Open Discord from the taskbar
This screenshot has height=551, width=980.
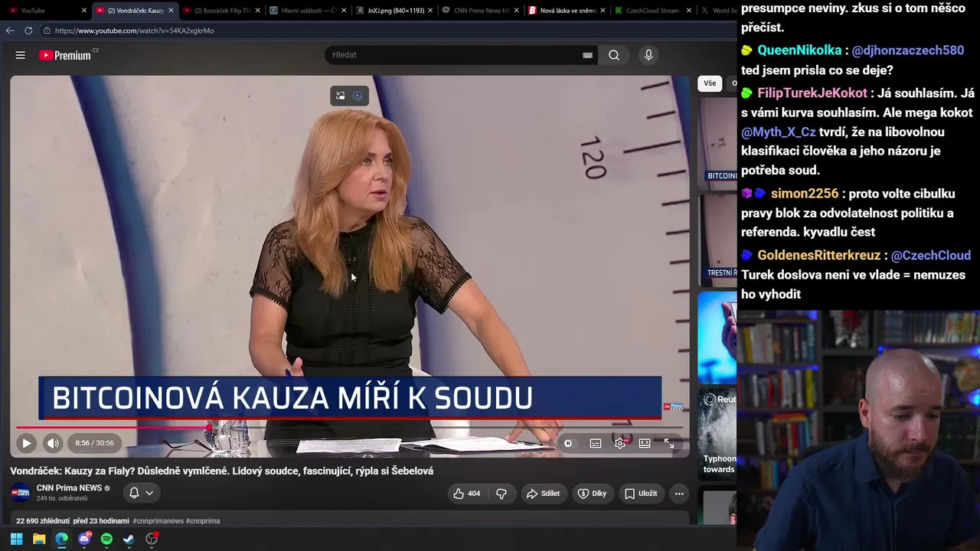[x=84, y=539]
